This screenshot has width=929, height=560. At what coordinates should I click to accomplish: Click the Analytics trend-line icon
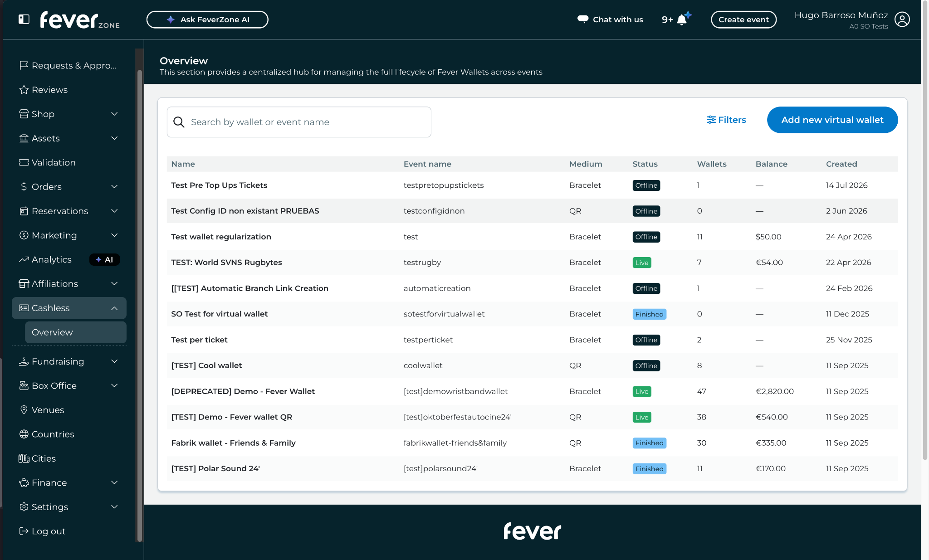click(x=24, y=259)
